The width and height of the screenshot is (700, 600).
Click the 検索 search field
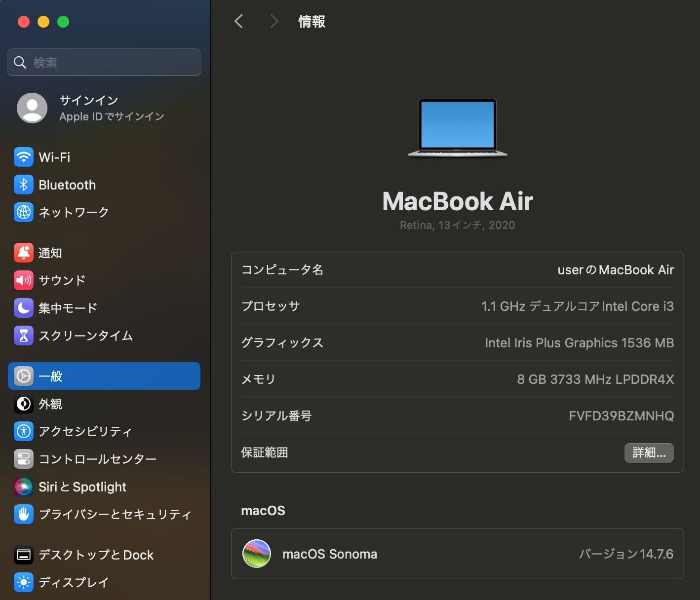pos(104,62)
